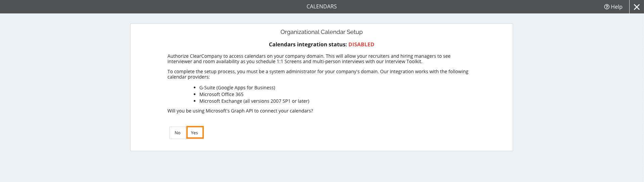Click the Help question mark icon
This screenshot has width=644, height=182.
point(606,7)
